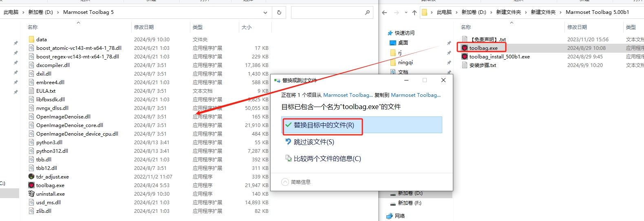Click the search magnifier icon
The image size is (644, 221).
point(367,12)
